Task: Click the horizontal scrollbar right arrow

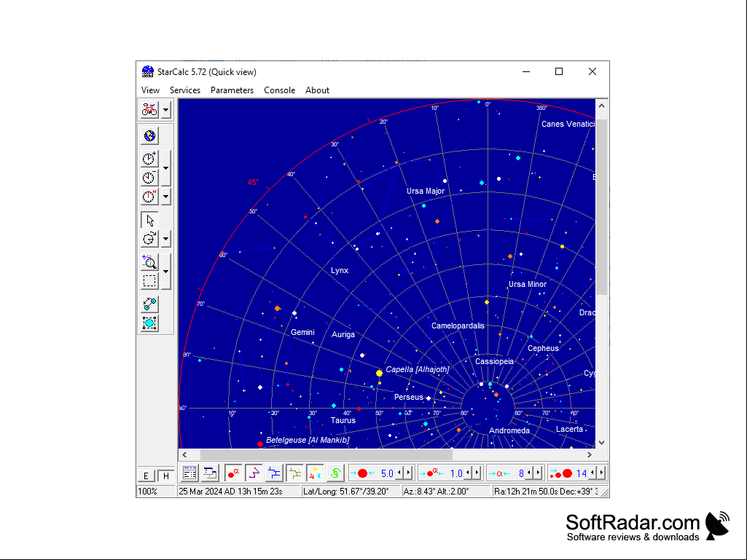Action: click(590, 454)
